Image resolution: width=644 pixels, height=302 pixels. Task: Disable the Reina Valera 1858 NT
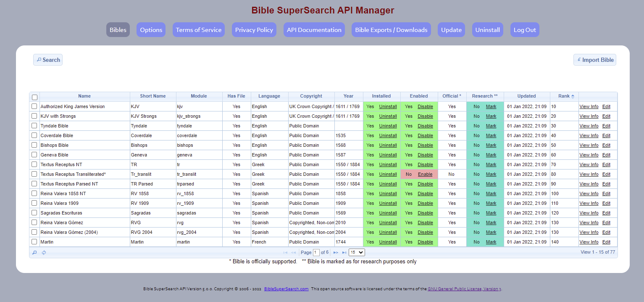[x=425, y=193]
